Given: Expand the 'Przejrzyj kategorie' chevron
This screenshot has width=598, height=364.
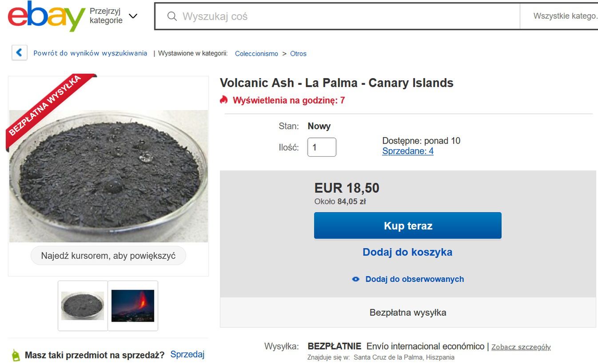Looking at the screenshot, I should [132, 16].
